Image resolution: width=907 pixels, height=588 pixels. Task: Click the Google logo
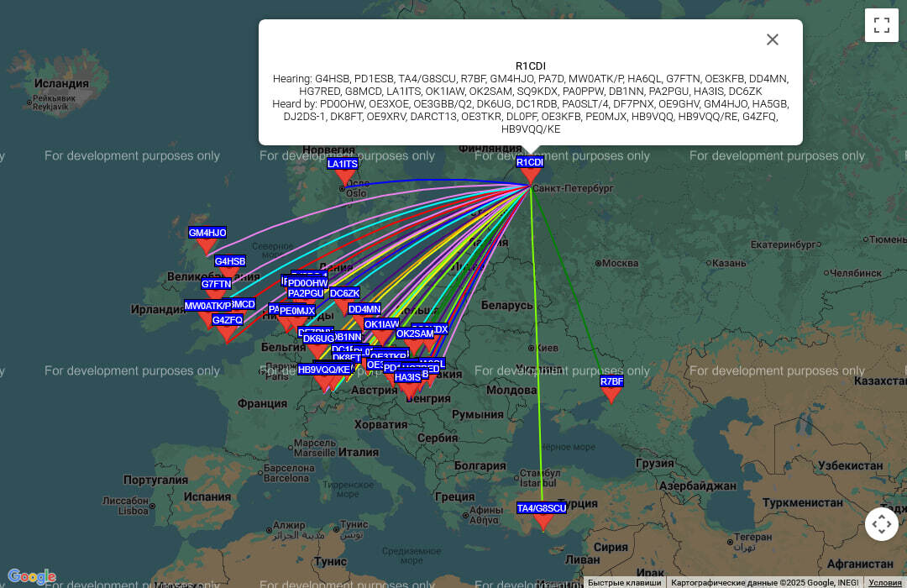32,576
